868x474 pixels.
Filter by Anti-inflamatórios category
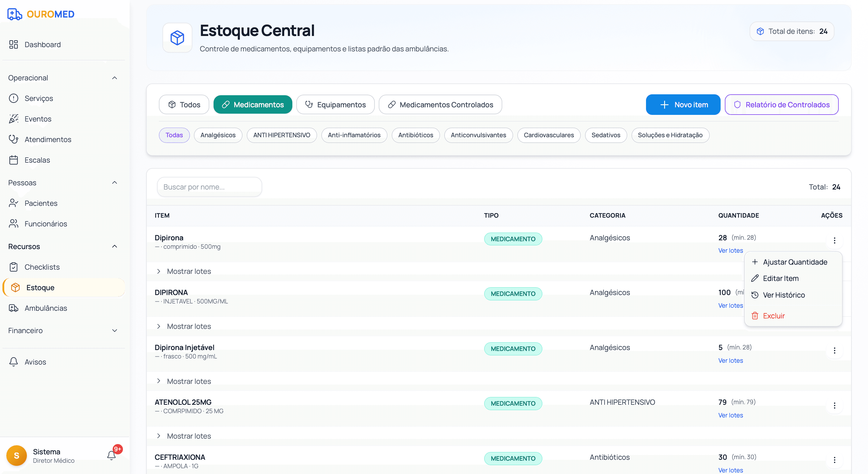(354, 135)
